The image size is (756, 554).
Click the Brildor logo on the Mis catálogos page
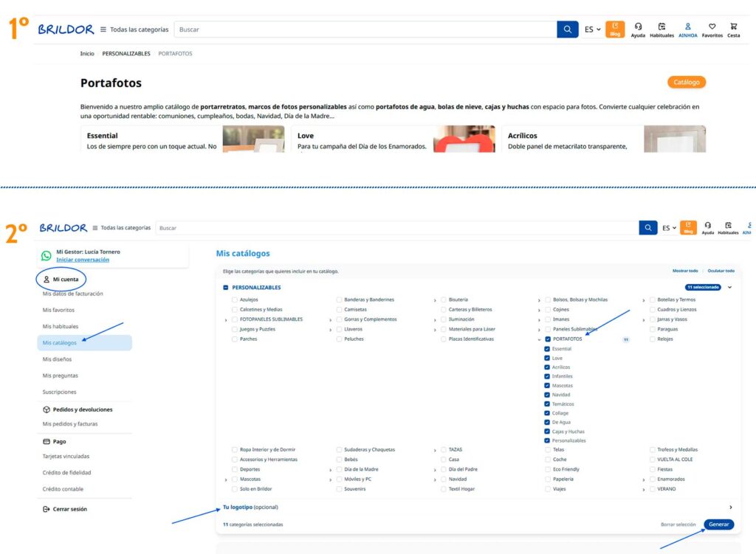pyautogui.click(x=63, y=227)
